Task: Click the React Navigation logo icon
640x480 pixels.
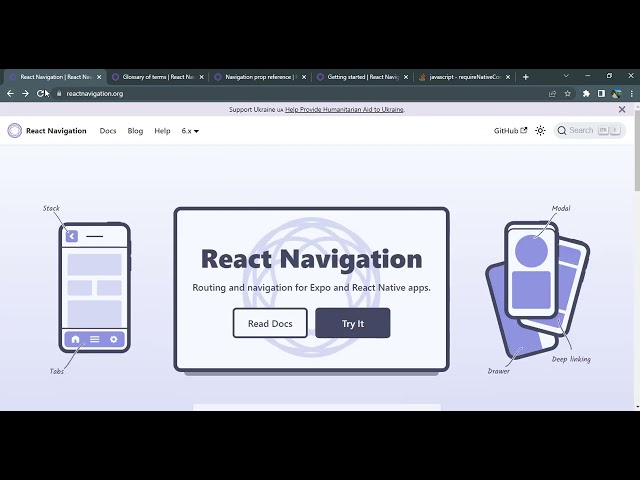Action: pos(15,131)
